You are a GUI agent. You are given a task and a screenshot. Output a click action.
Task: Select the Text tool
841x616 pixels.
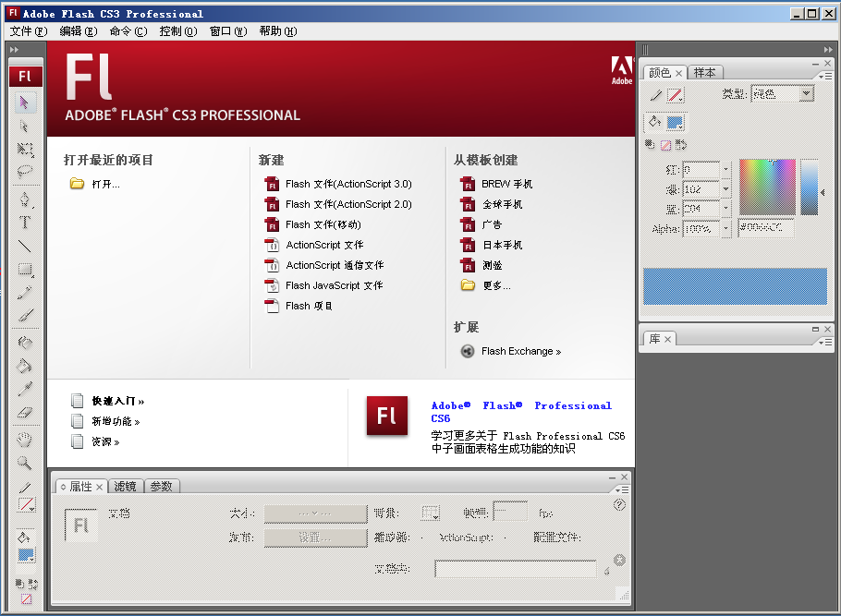pyautogui.click(x=25, y=222)
